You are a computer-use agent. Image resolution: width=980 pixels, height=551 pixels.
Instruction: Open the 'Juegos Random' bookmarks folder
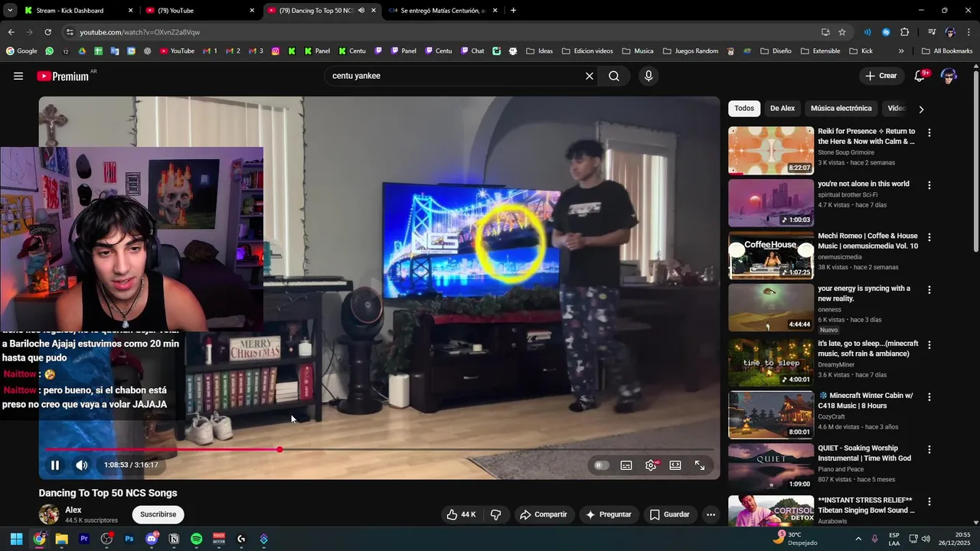(x=691, y=51)
